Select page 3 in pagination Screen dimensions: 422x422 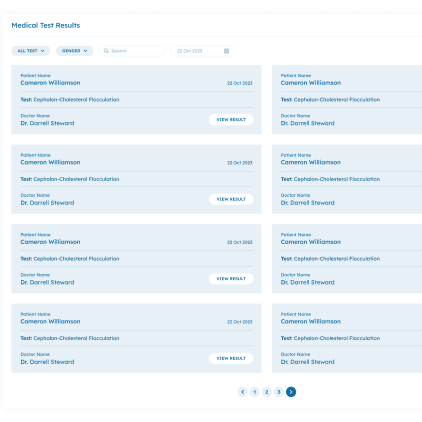coord(279,392)
